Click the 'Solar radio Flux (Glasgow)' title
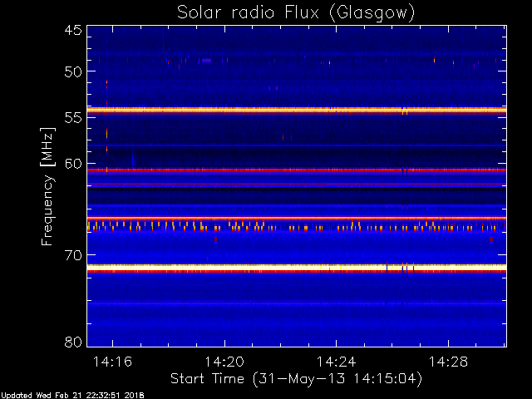The width and height of the screenshot is (532, 399). pyautogui.click(x=296, y=13)
